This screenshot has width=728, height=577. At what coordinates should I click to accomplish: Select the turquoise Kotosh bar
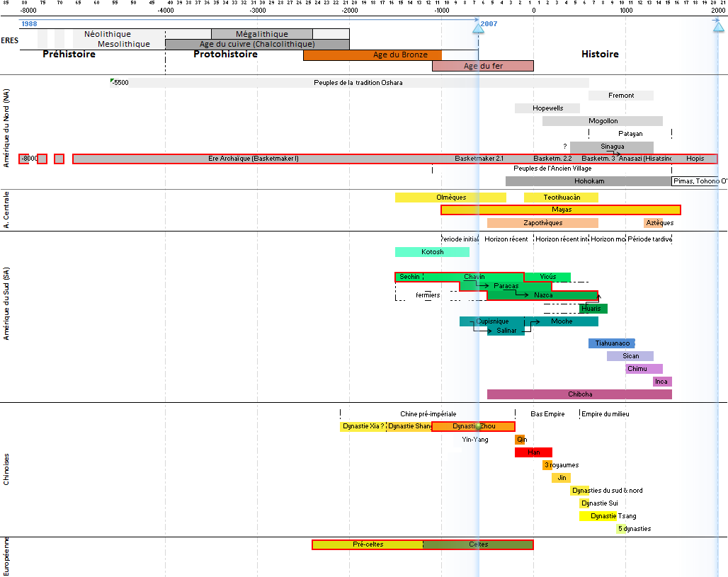click(432, 252)
